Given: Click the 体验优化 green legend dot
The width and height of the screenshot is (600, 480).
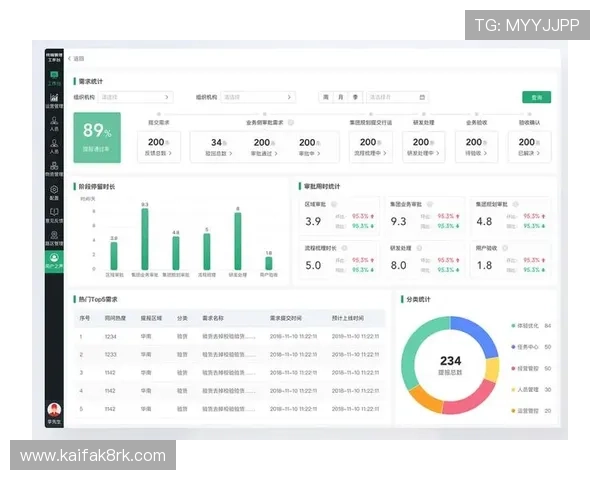Looking at the screenshot, I should (513, 326).
